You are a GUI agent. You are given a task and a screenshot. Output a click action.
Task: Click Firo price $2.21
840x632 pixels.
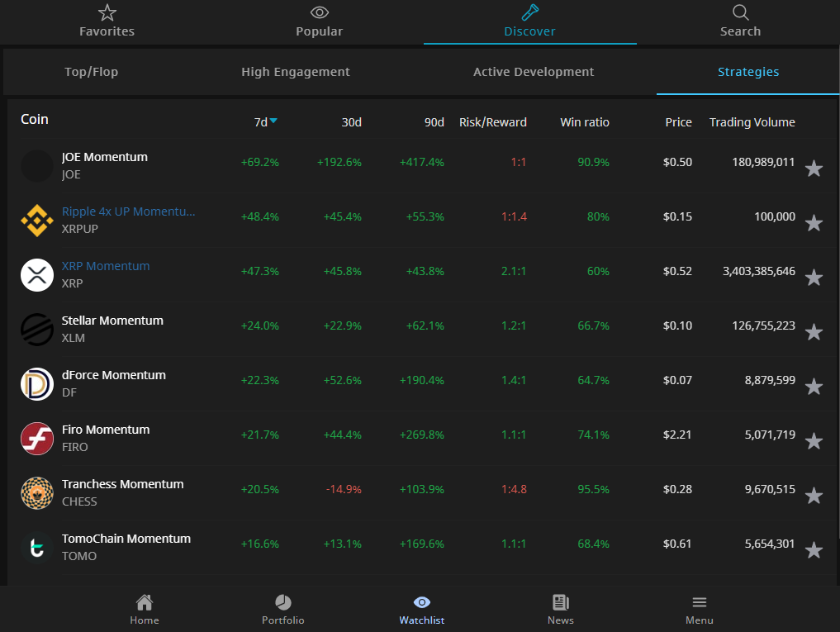[677, 435]
